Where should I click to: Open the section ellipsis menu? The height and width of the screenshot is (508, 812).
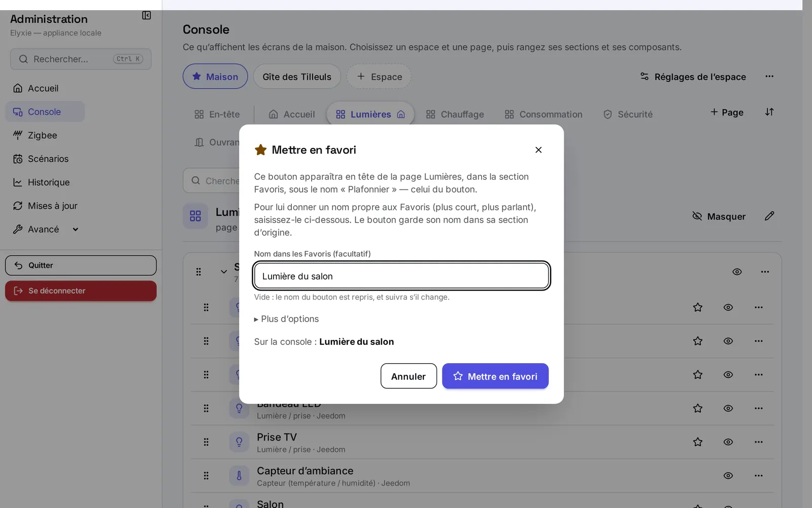tap(765, 272)
